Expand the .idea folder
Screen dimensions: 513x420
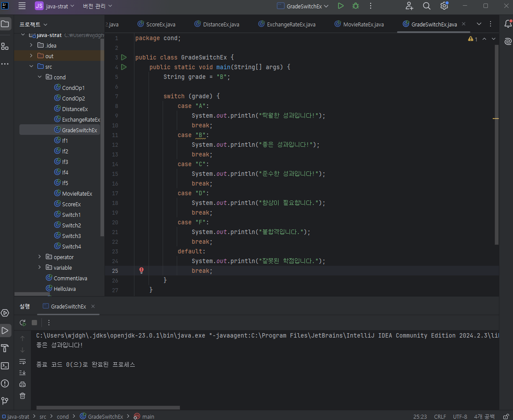31,45
